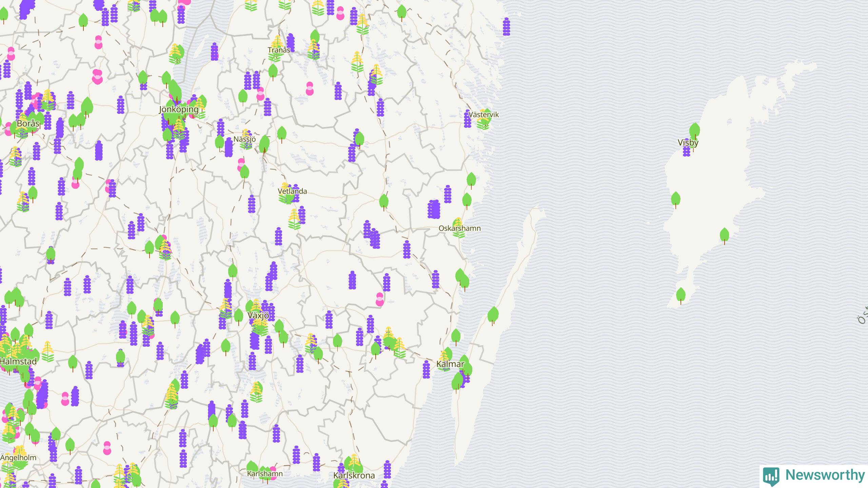Click the yellow fern marker at Västervik
This screenshot has height=488, width=868.
(x=483, y=119)
